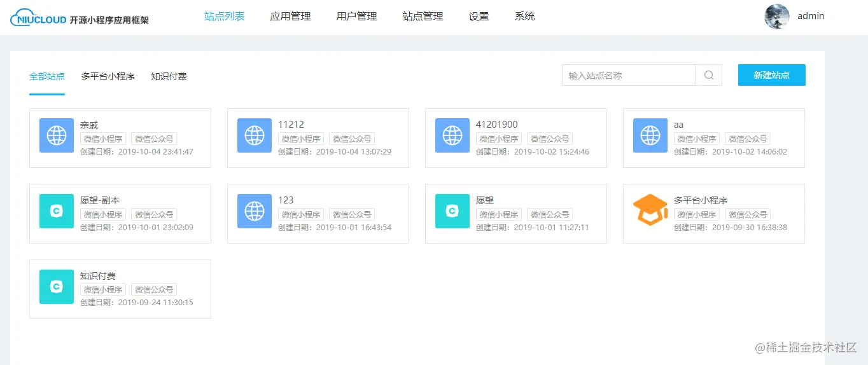
Task: Open the 应用管理 menu
Action: point(291,17)
